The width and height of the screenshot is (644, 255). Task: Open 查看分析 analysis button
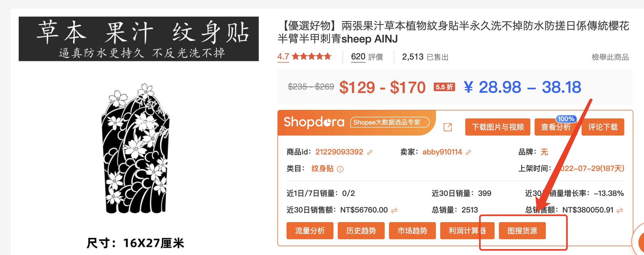[x=556, y=127]
